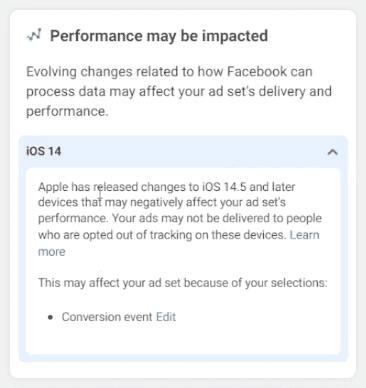366x388 pixels.
Task: Click the word tracking in the paragraph
Action: tap(171, 235)
